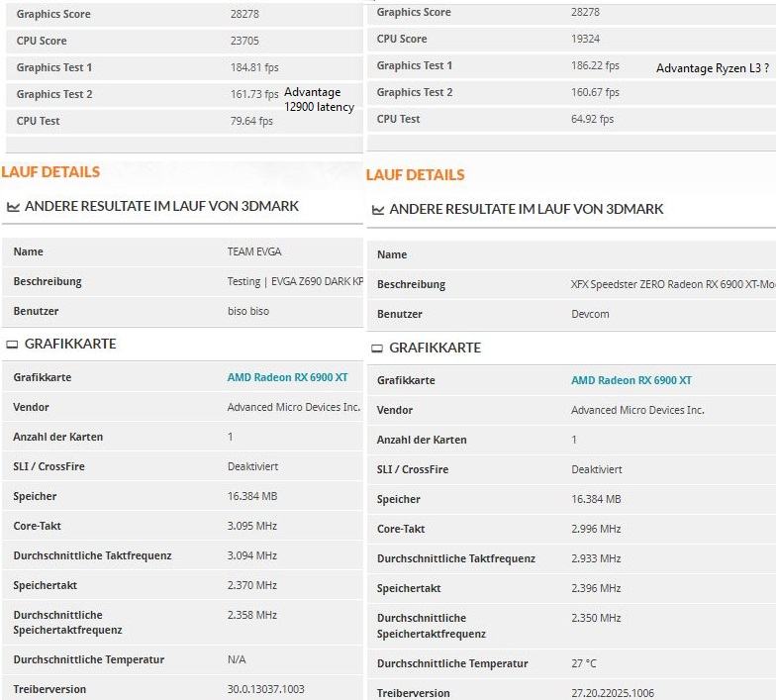Select right Speicher value 16.384 MB

coord(596,499)
